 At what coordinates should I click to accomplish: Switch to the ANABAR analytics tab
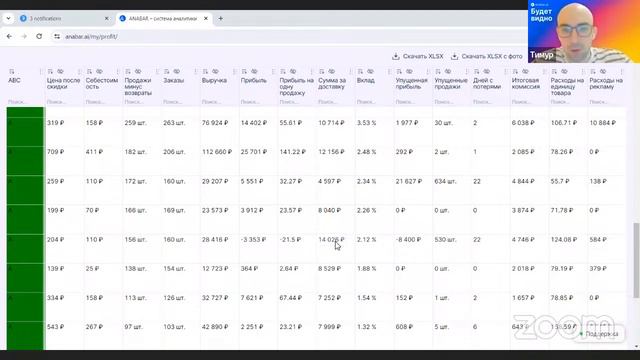[x=163, y=18]
